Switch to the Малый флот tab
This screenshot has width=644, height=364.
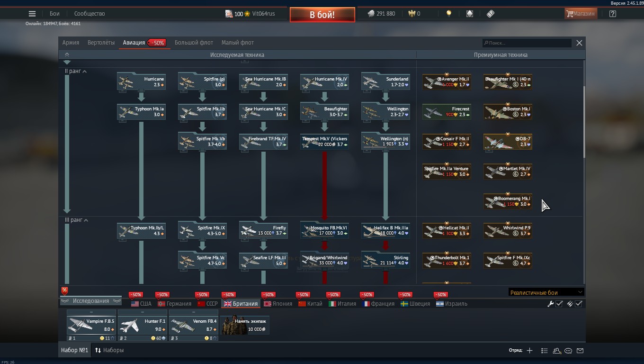(x=238, y=43)
